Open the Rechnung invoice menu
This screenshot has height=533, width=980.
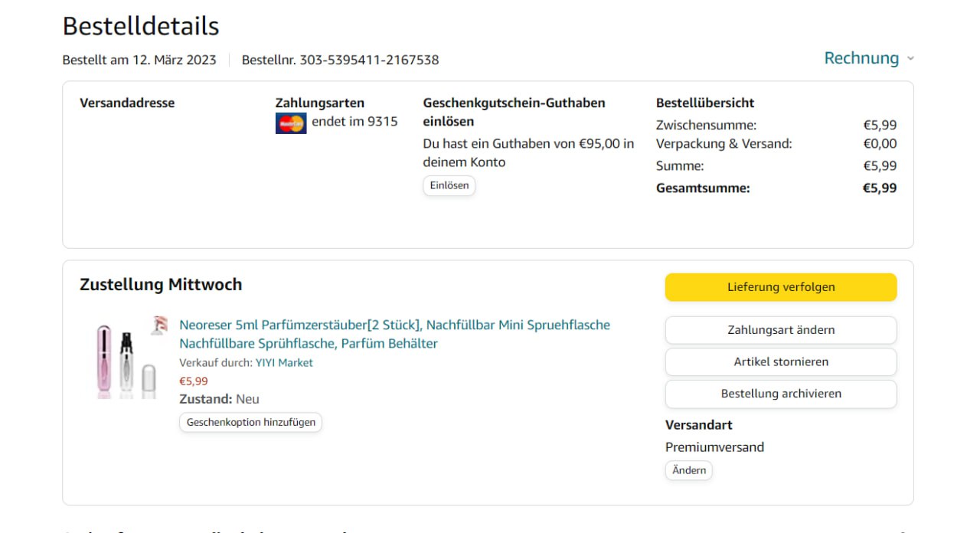pyautogui.click(x=861, y=58)
